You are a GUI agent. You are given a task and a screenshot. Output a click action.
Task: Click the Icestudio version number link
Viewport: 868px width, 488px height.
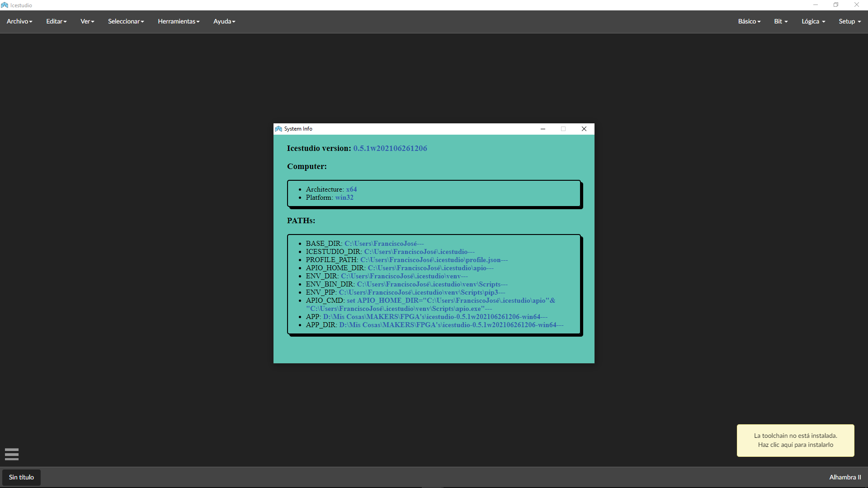click(x=390, y=148)
